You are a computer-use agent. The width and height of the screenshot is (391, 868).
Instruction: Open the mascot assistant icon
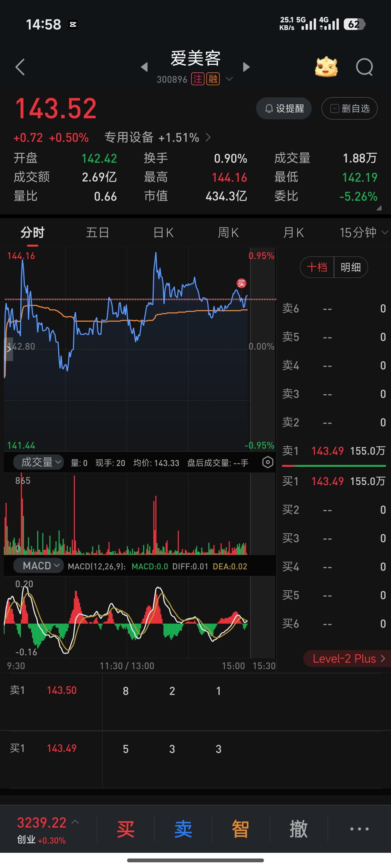[326, 67]
